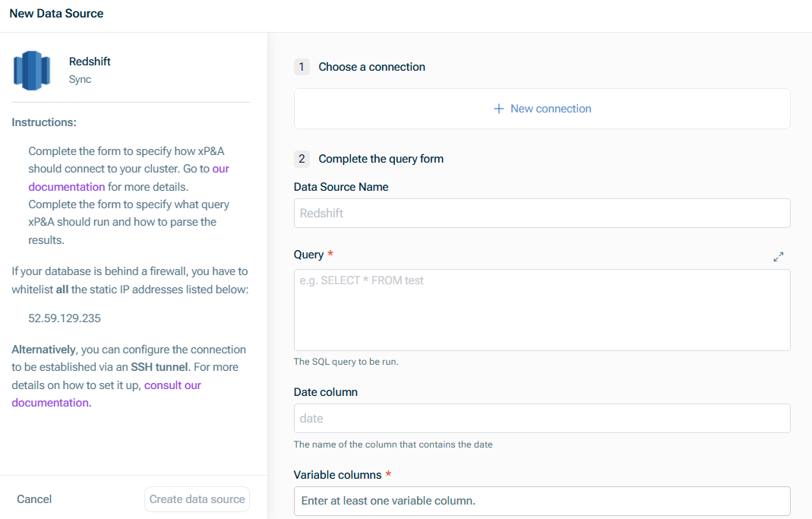This screenshot has width=812, height=519.
Task: Open the "our documentation" link
Action: pos(67,186)
